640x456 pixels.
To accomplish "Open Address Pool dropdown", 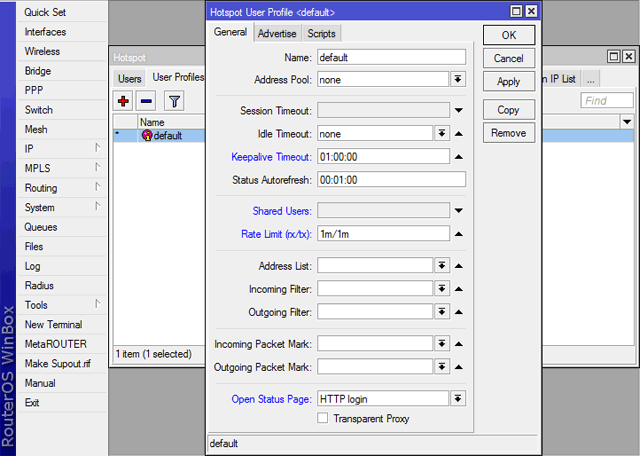I will tap(458, 79).
